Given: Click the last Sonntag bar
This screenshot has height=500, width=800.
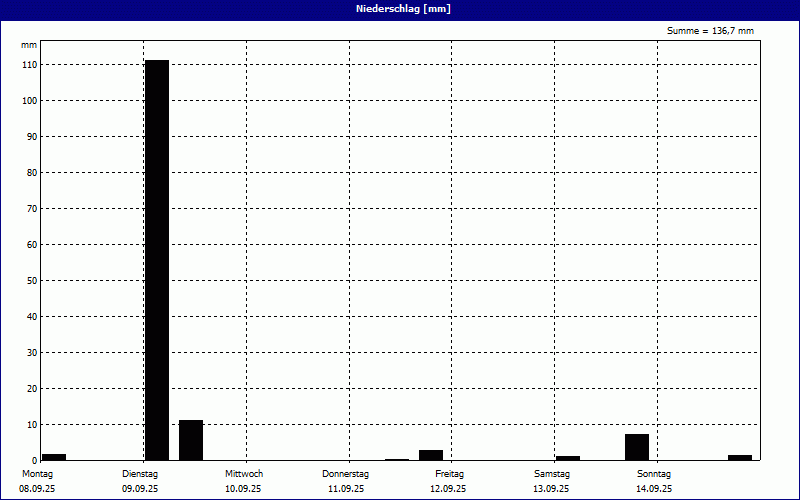Looking at the screenshot, I should (740, 458).
